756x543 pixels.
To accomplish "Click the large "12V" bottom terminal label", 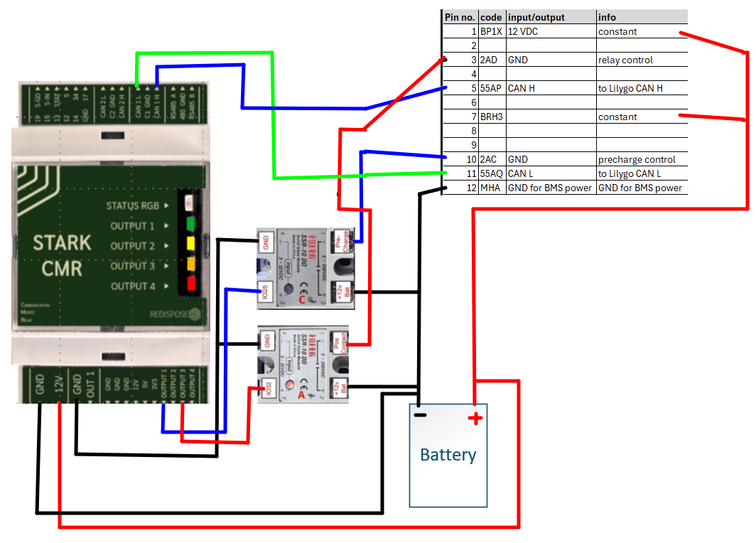I will 58,384.
